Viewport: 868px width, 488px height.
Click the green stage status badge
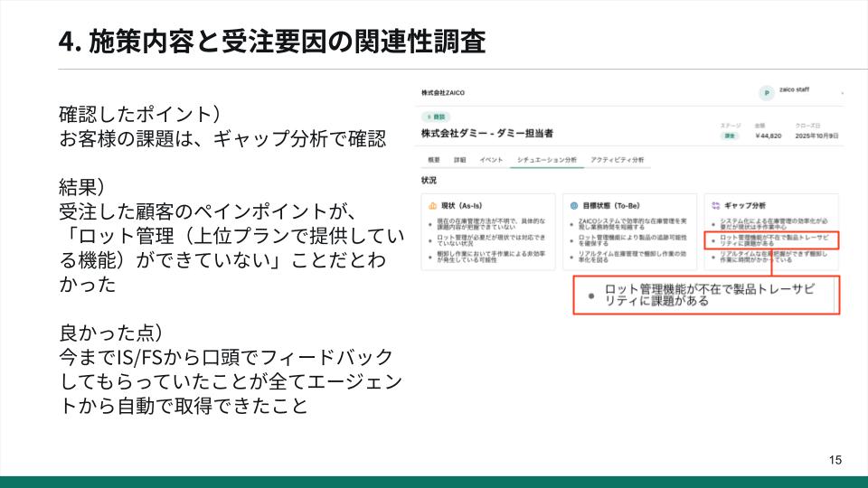[x=730, y=136]
